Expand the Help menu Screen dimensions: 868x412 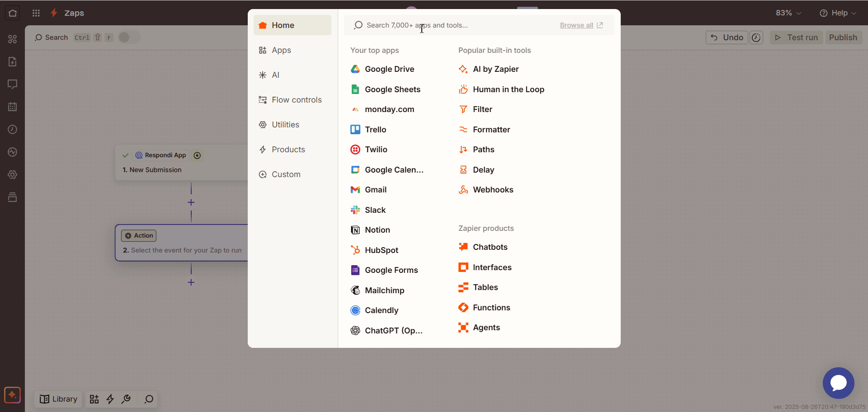point(838,13)
